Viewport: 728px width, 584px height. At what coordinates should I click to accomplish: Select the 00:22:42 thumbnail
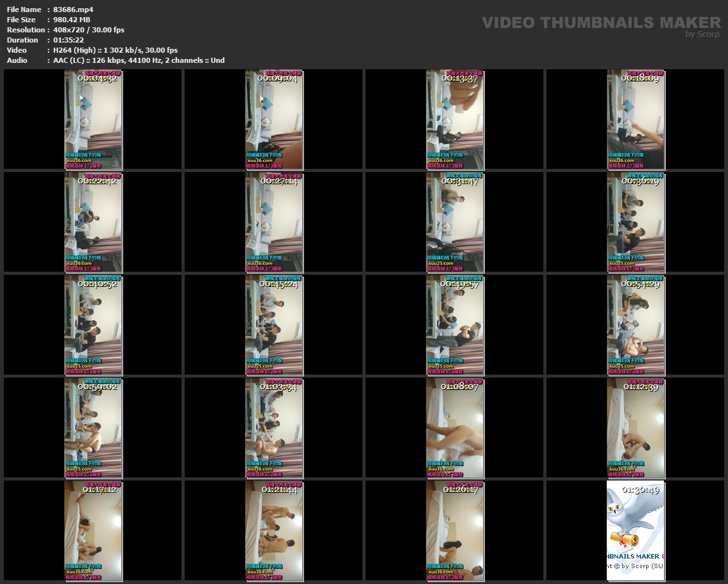coord(93,222)
